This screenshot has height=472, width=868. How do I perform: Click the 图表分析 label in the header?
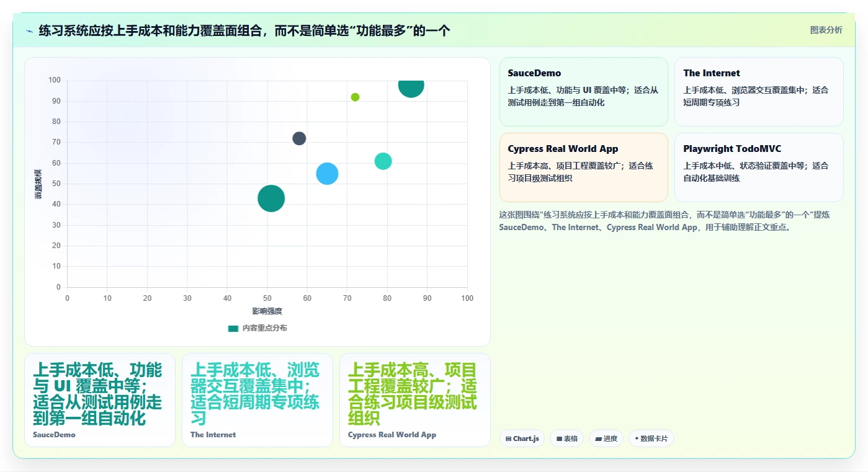tap(826, 30)
